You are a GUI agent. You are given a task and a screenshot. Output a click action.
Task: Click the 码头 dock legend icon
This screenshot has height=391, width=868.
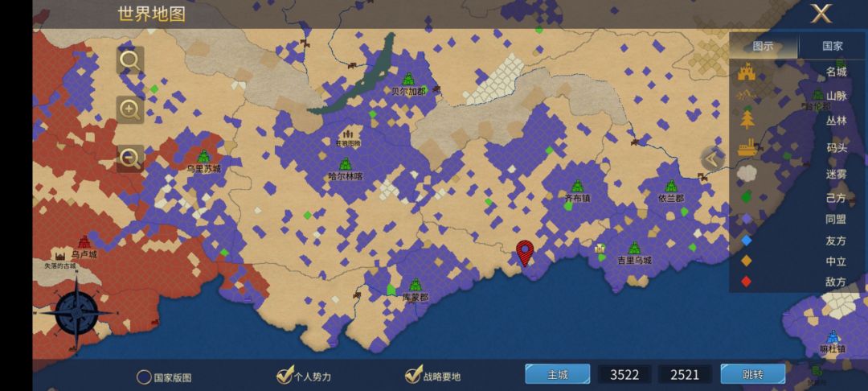tap(747, 147)
